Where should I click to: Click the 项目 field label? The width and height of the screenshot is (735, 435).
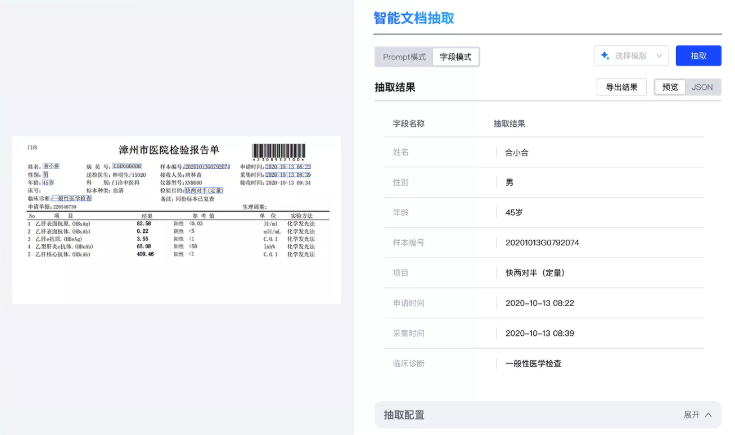tap(401, 273)
